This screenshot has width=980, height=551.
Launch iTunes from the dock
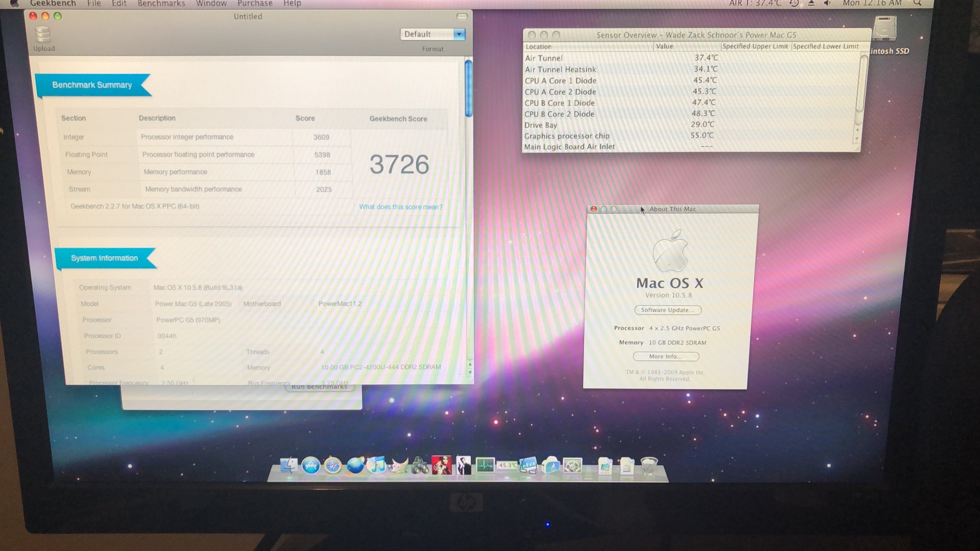tap(377, 465)
